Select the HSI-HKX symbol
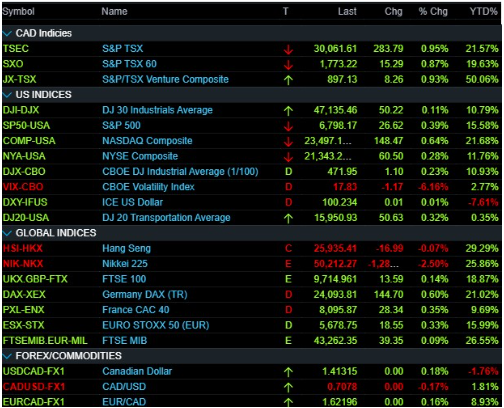 [x=23, y=248]
